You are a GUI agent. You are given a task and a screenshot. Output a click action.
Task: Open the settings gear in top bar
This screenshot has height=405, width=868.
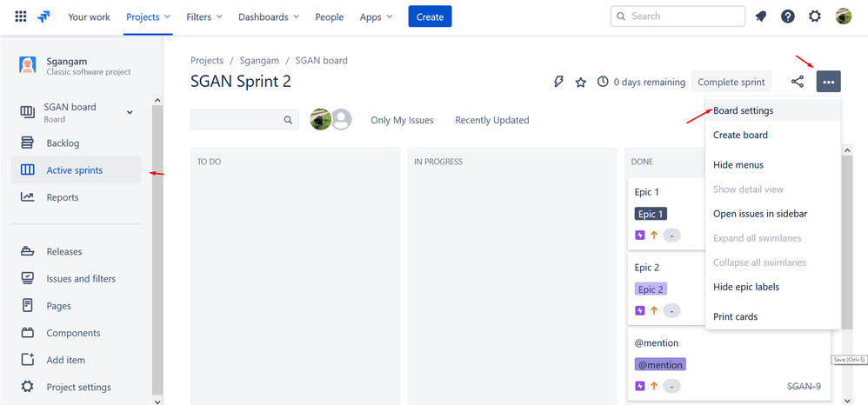pos(815,17)
